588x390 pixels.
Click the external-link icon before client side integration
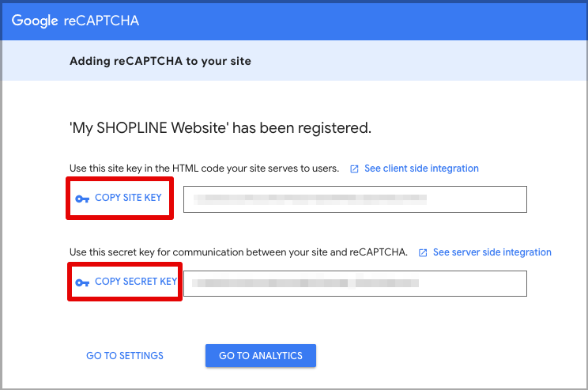(x=354, y=169)
